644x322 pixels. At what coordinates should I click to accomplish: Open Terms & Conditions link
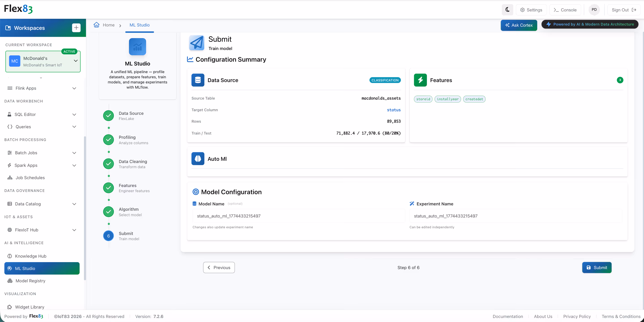621,316
